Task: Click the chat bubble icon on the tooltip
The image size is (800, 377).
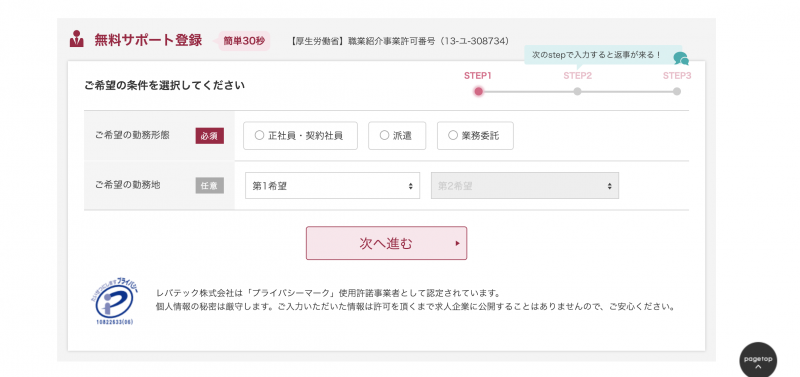Action: point(681,59)
